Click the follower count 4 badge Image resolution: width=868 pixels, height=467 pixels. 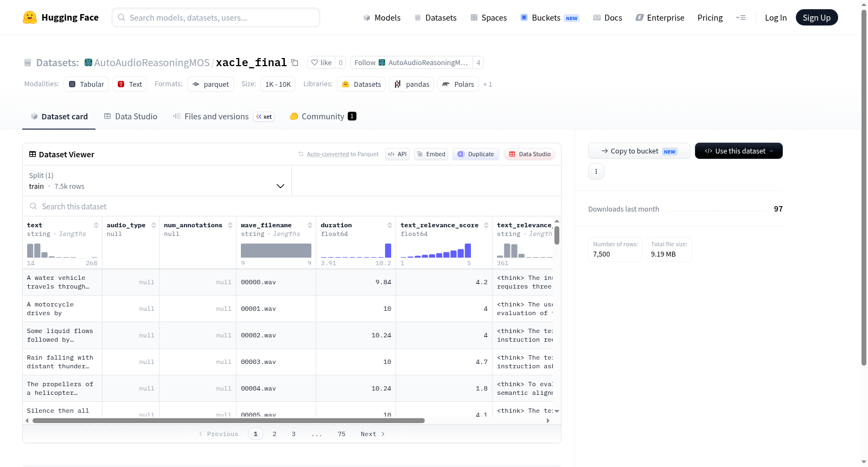478,62
